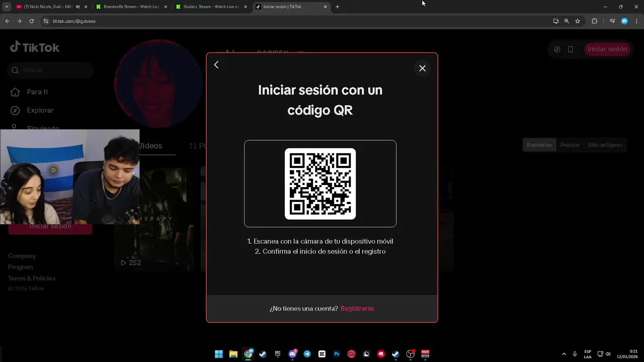
Task: Open the clock showing 0:21
Action: [x=627, y=354]
